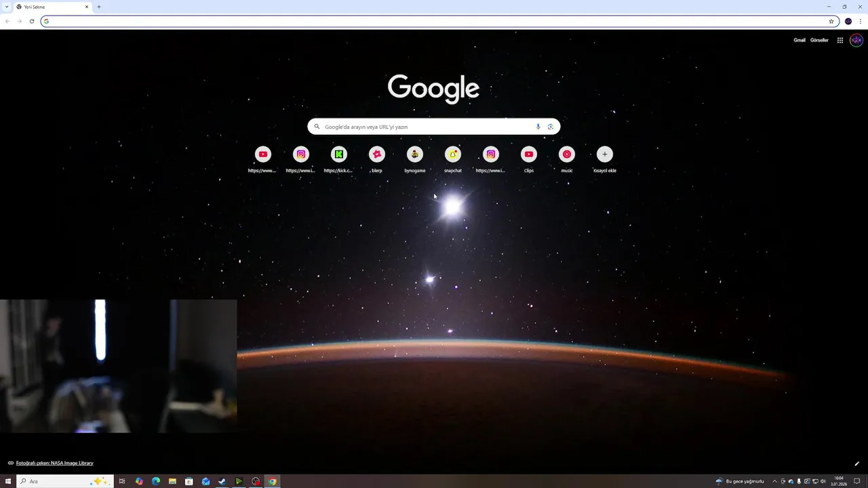The width and height of the screenshot is (868, 488).
Task: Open a new tab with plus button
Action: point(99,7)
